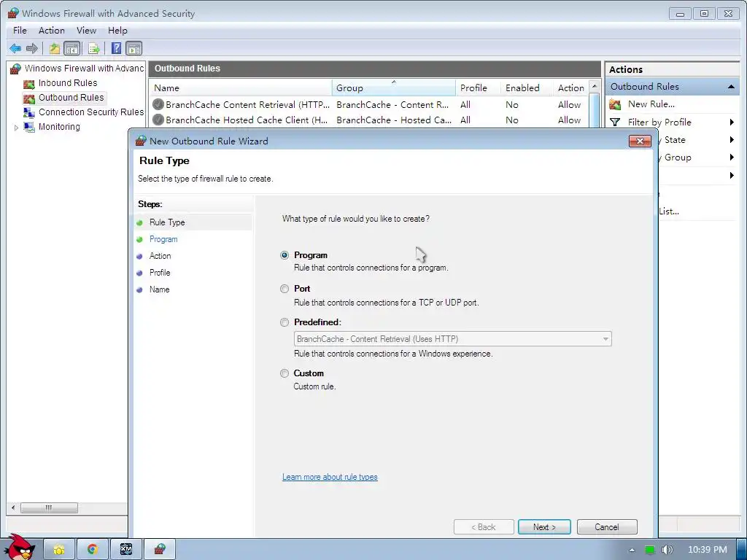Toggle the Show/Hide Action Pane toolbar icon
The height and width of the screenshot is (560, 747).
coord(134,48)
